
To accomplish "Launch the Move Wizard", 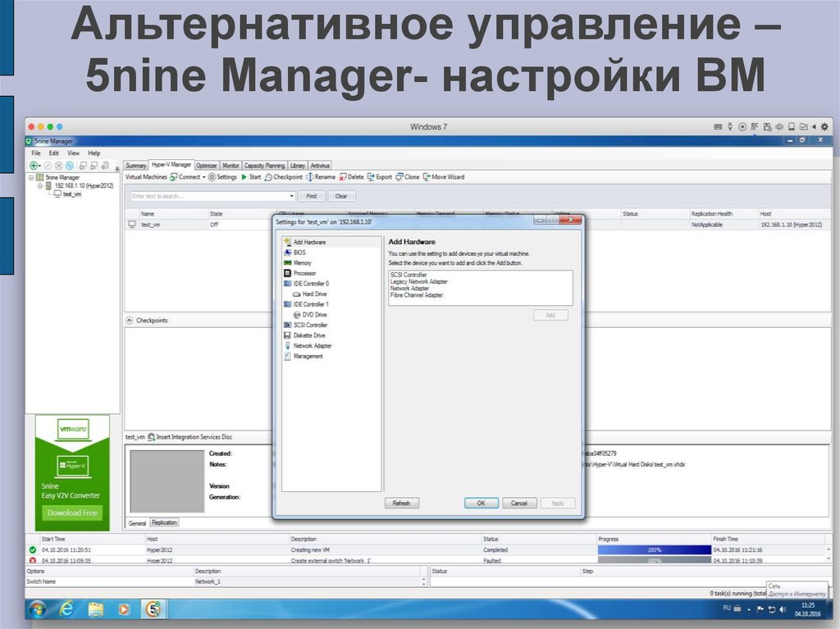I will click(444, 177).
